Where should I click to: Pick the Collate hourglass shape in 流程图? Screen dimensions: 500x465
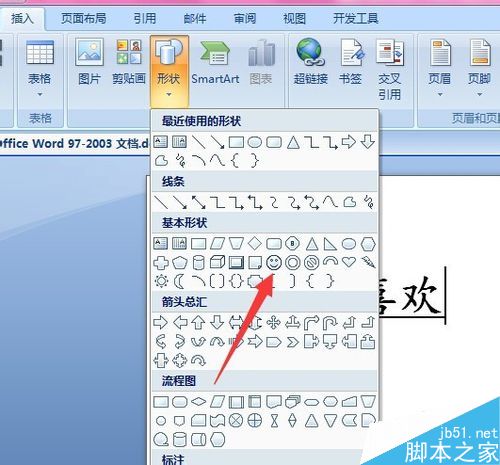tap(274, 421)
